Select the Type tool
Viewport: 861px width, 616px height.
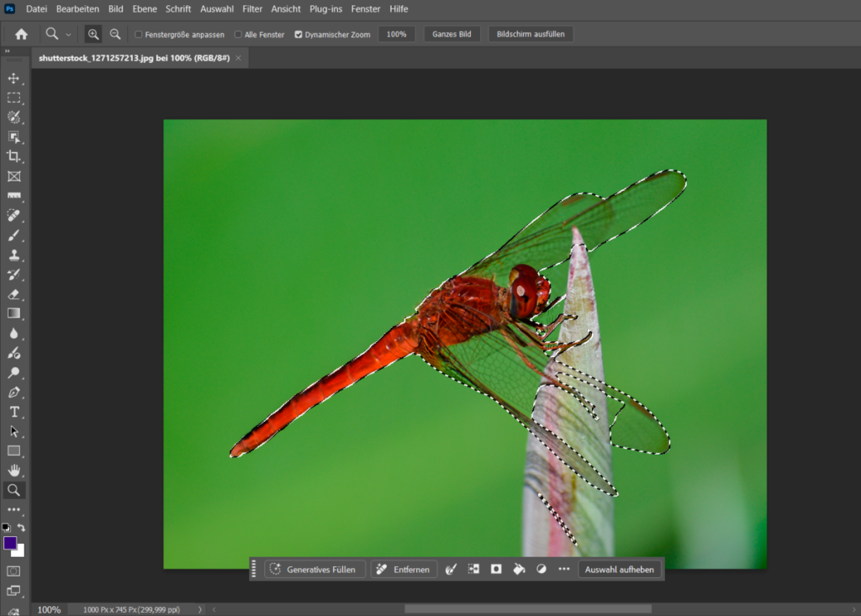[13, 412]
